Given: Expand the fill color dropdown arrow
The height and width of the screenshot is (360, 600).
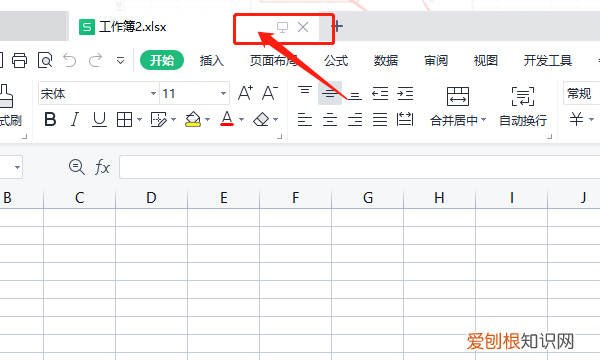Looking at the screenshot, I should tap(207, 120).
